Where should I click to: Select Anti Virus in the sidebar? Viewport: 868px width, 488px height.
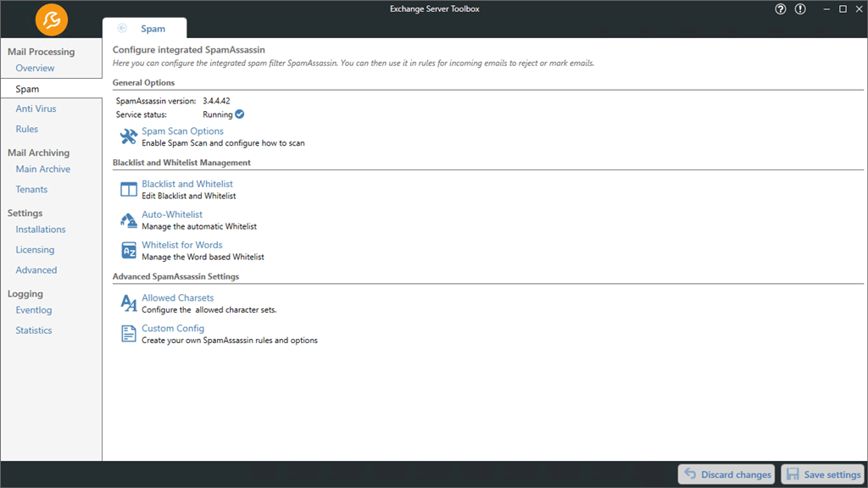[36, 108]
